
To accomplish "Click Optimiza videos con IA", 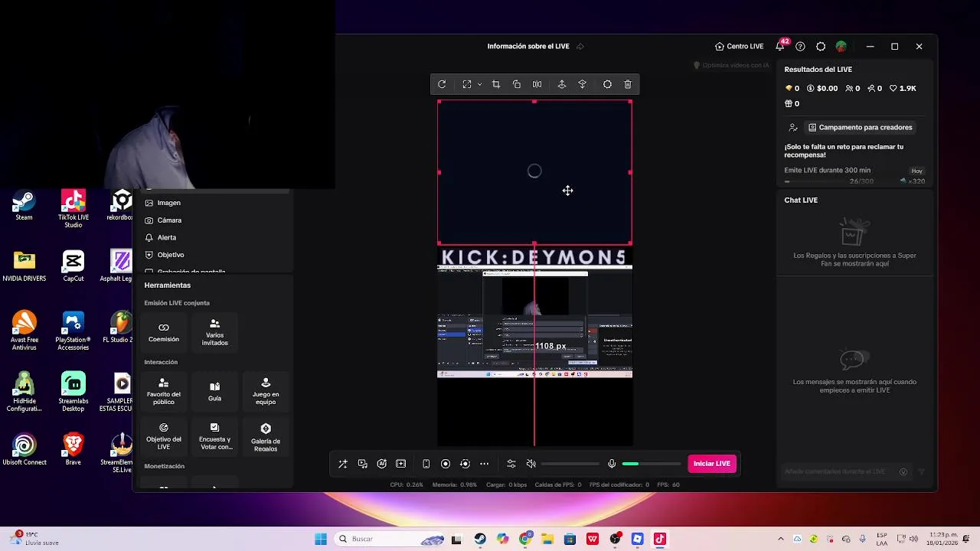I will (731, 65).
